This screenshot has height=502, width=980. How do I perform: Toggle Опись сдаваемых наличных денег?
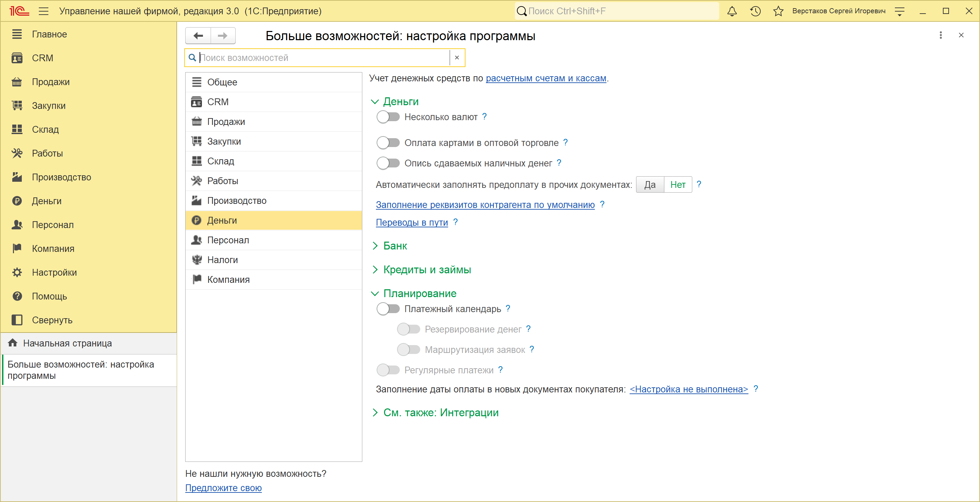click(x=388, y=163)
